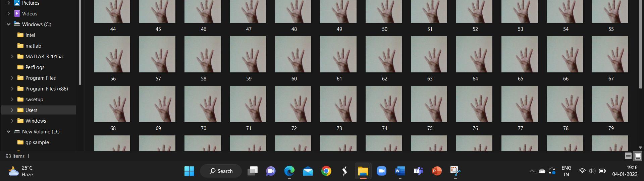The width and height of the screenshot is (644, 181).
Task: Click the sync status tray icon
Action: [x=552, y=171]
